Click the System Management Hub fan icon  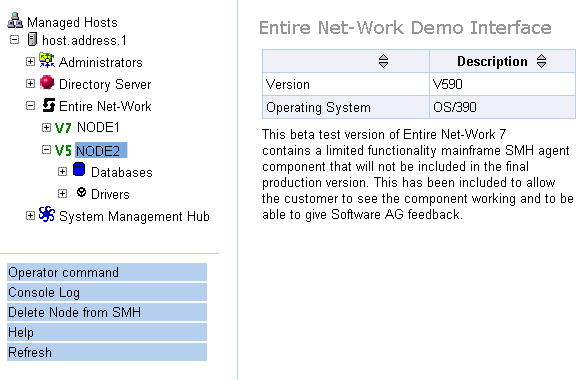click(x=47, y=215)
